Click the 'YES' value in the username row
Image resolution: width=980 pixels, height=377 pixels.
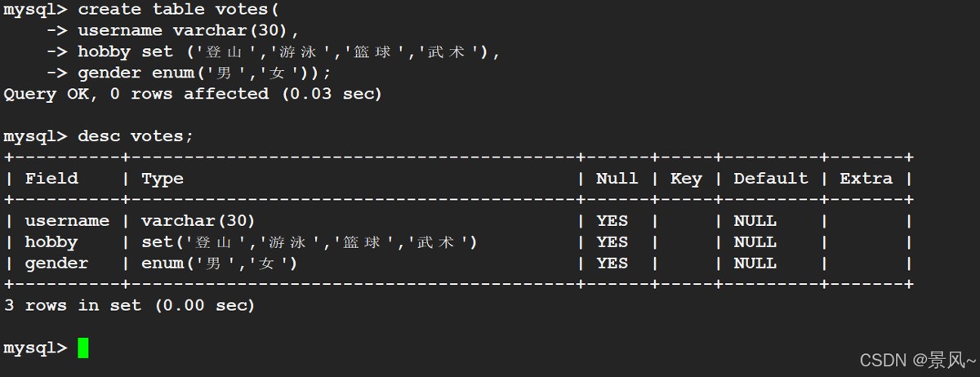(612, 221)
